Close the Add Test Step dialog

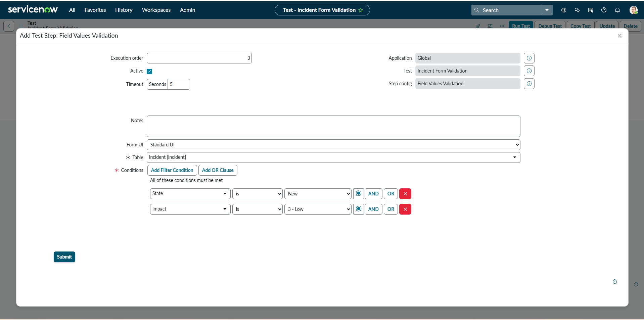(x=619, y=36)
